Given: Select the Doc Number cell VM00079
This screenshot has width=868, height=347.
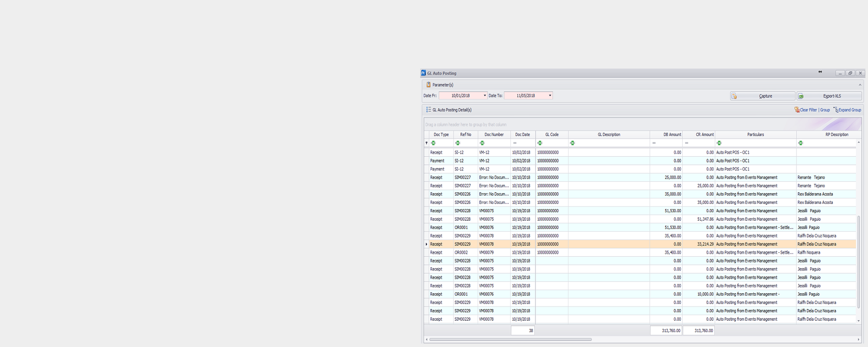Looking at the screenshot, I should point(494,252).
